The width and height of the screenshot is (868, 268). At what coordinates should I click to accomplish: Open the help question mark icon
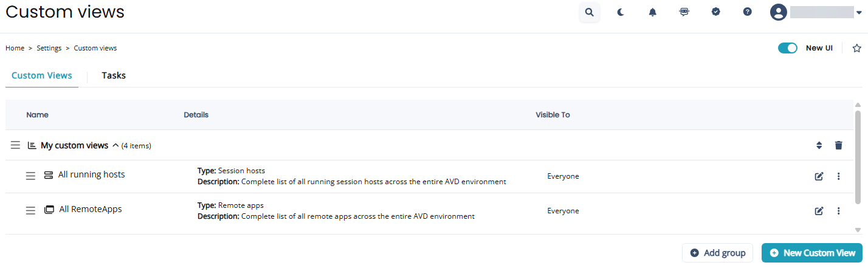tap(748, 12)
